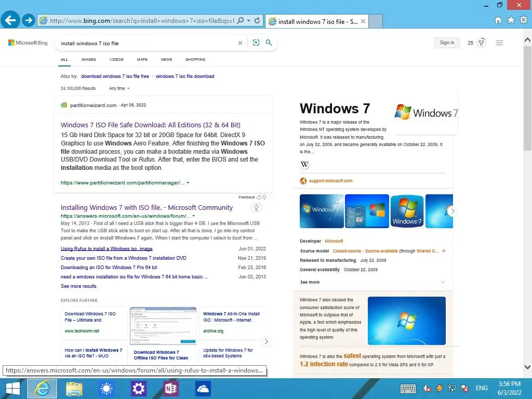
Task: Clear the Bing search box with the X
Action: (x=240, y=43)
